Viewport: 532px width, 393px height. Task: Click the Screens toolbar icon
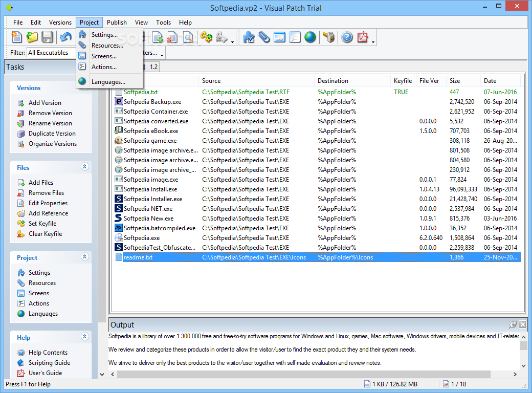coord(279,37)
